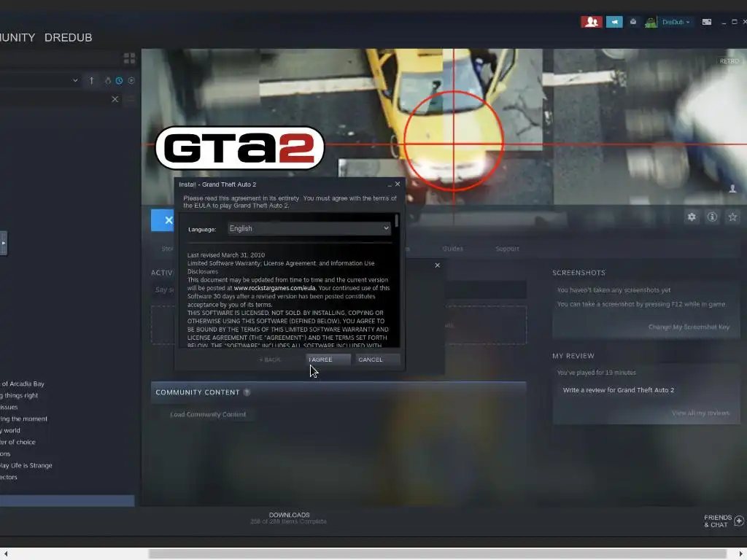Open the red friends icon in header

pos(591,22)
